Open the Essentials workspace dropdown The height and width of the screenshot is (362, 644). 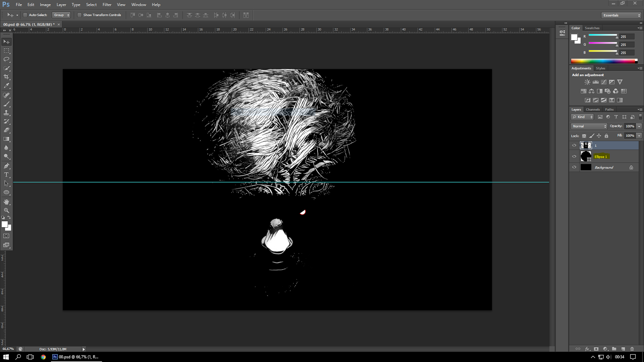click(x=621, y=15)
